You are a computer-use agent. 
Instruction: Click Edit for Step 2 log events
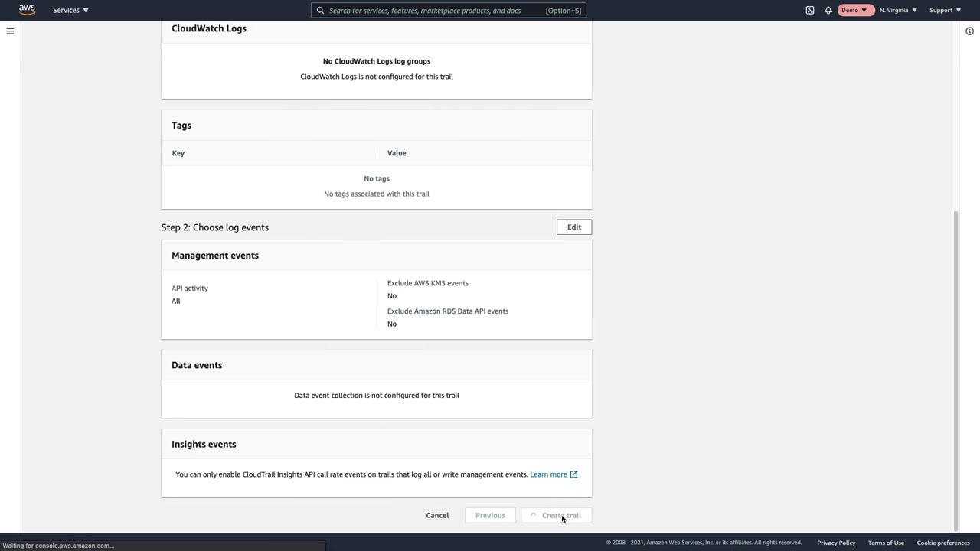coord(574,227)
